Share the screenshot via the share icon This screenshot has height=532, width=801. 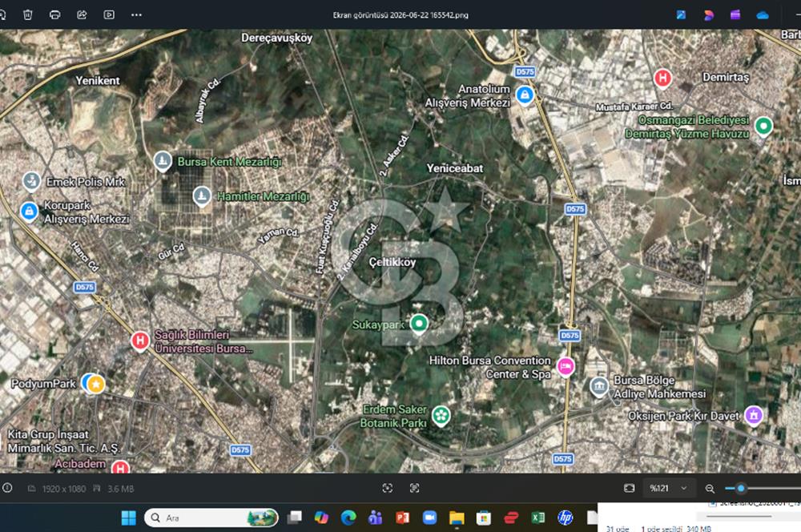pos(82,14)
